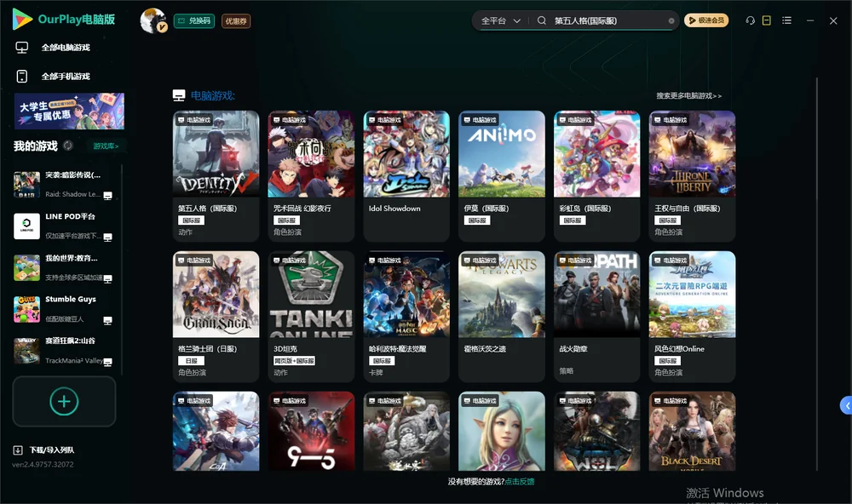Click the PC icon beside Raid: Shadow Legends

click(x=107, y=196)
